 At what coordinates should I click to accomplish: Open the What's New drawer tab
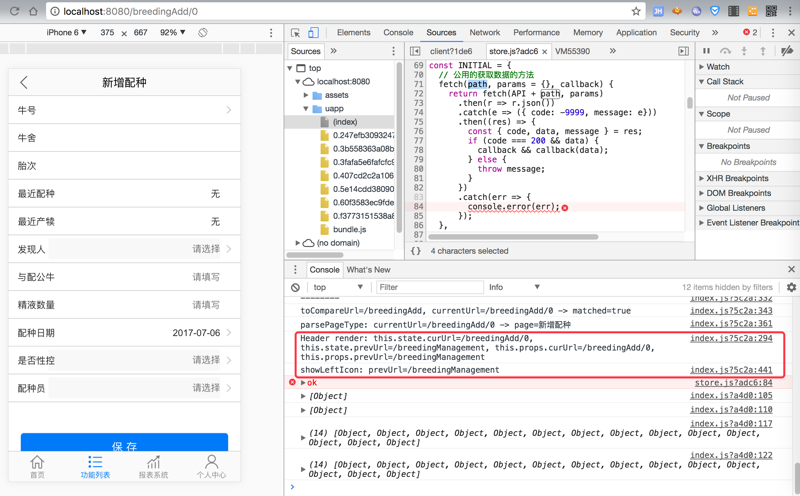(x=368, y=270)
